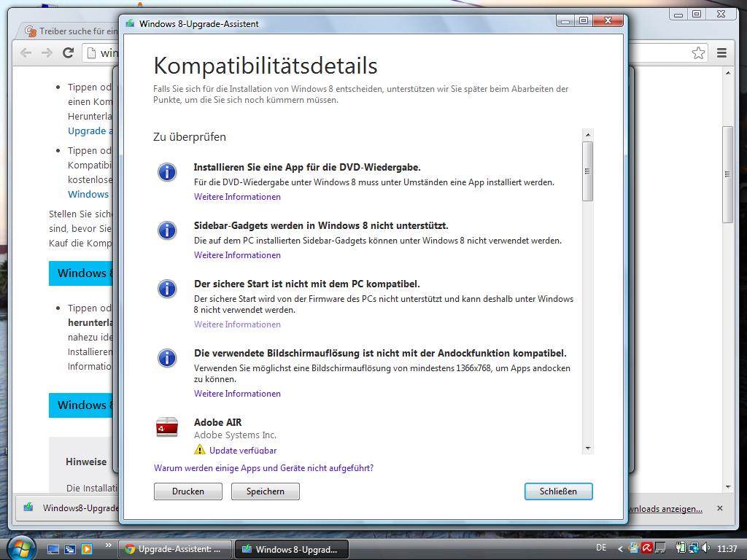Click the compatibility list scrollbar thumb
This screenshot has width=747, height=560.
(x=588, y=171)
